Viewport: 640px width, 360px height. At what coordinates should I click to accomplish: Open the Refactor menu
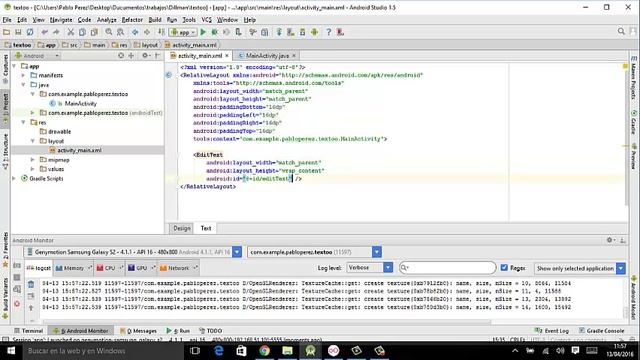pos(132,20)
